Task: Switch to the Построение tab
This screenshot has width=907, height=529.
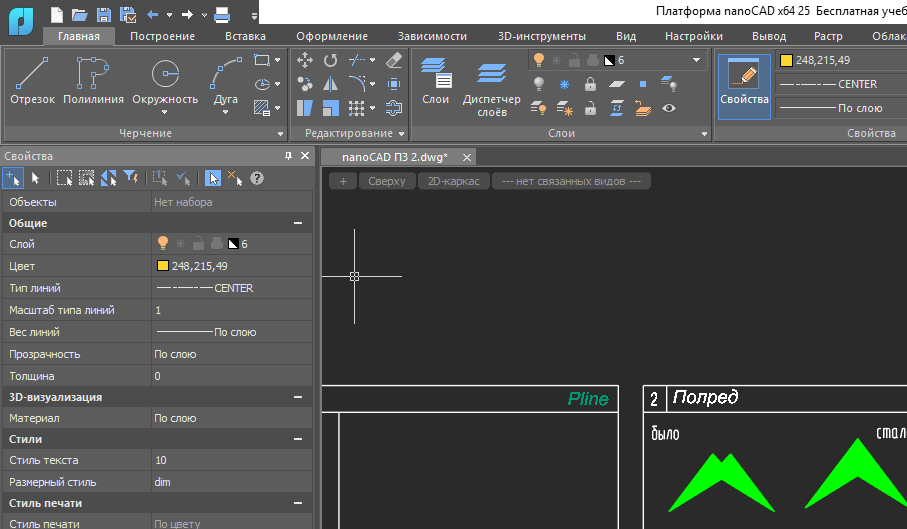Action: pos(163,36)
